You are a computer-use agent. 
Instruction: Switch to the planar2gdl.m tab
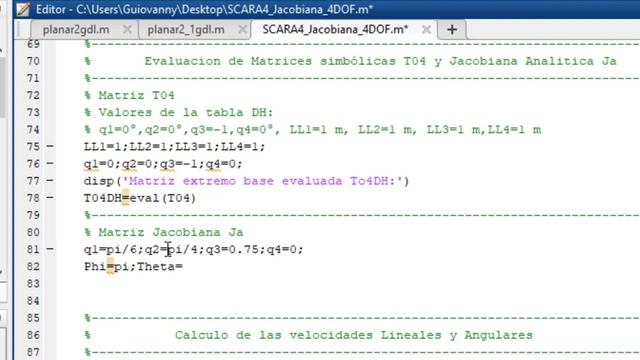tap(76, 30)
